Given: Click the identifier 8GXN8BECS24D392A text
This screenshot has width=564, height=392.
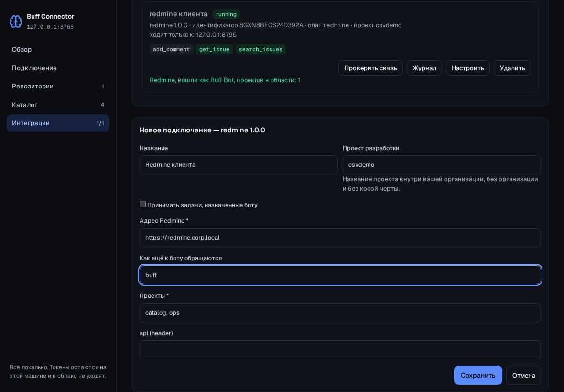Looking at the screenshot, I should (271, 25).
